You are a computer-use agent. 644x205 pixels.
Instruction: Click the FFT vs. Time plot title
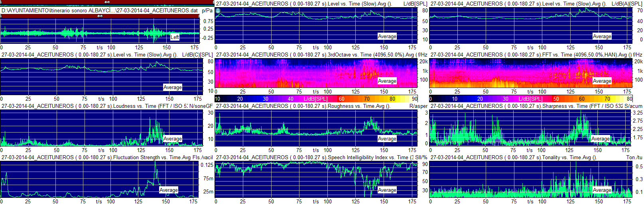(x=530, y=55)
